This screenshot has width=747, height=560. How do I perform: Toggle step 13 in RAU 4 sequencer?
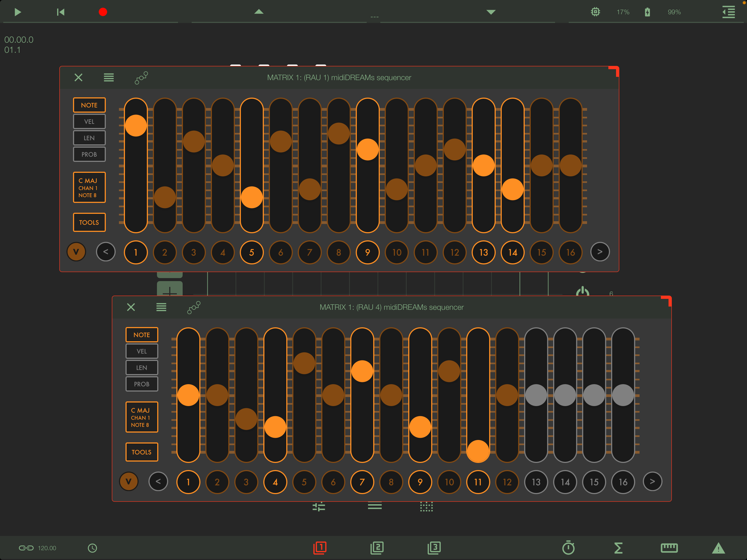[536, 482]
